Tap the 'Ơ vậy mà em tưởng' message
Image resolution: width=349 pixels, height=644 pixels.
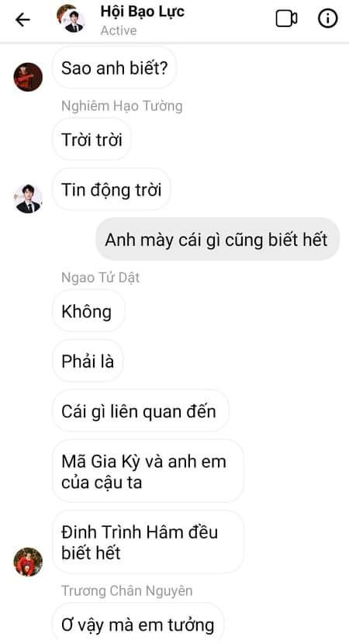click(x=138, y=624)
